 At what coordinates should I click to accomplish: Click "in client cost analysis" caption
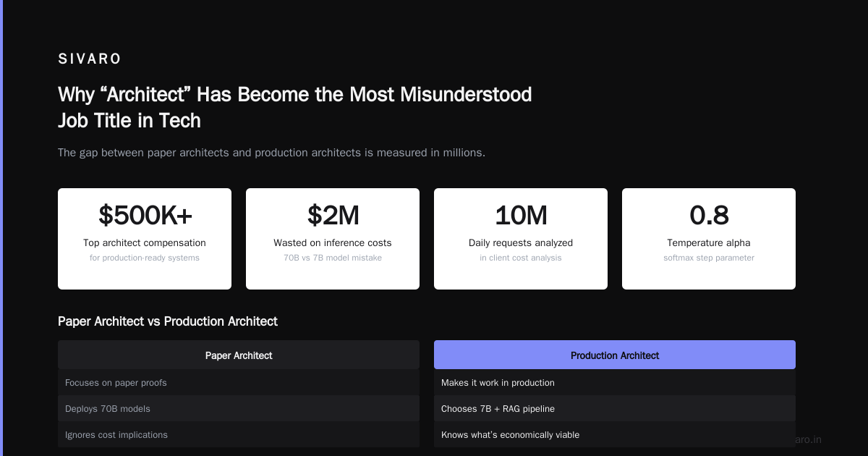tap(521, 258)
